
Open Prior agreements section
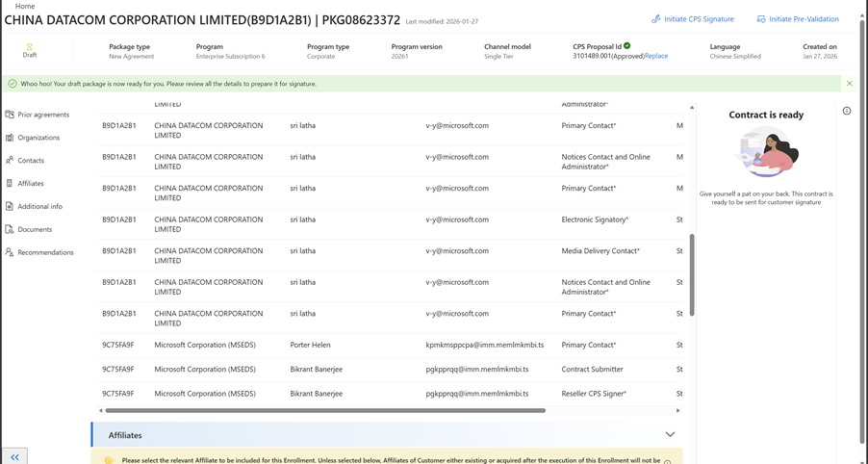(43, 115)
